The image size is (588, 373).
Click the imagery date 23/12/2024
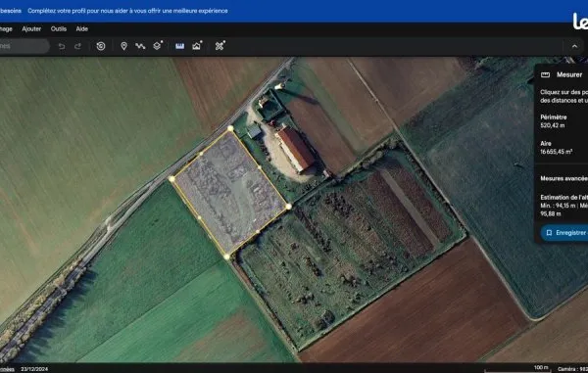pyautogui.click(x=34, y=369)
